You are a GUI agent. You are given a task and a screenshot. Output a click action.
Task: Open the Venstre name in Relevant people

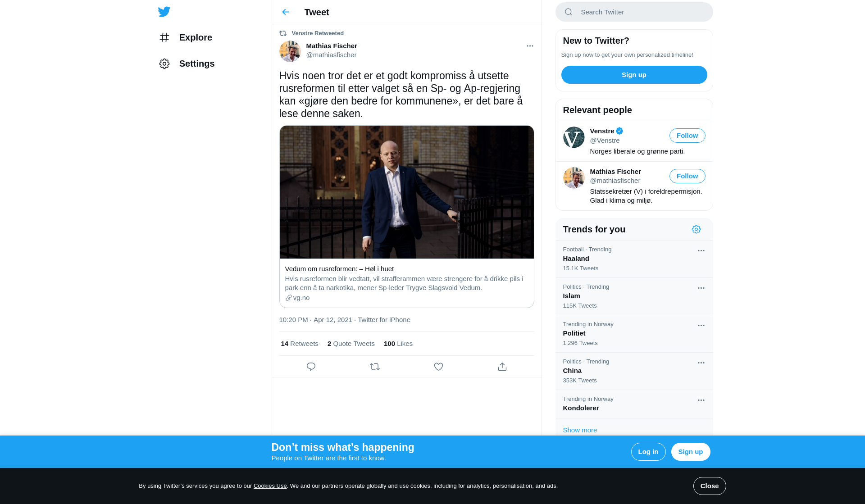[x=602, y=131]
